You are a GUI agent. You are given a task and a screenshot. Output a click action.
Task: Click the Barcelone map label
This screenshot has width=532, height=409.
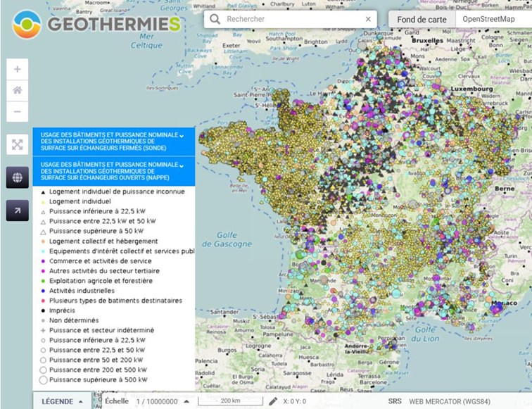point(373,382)
